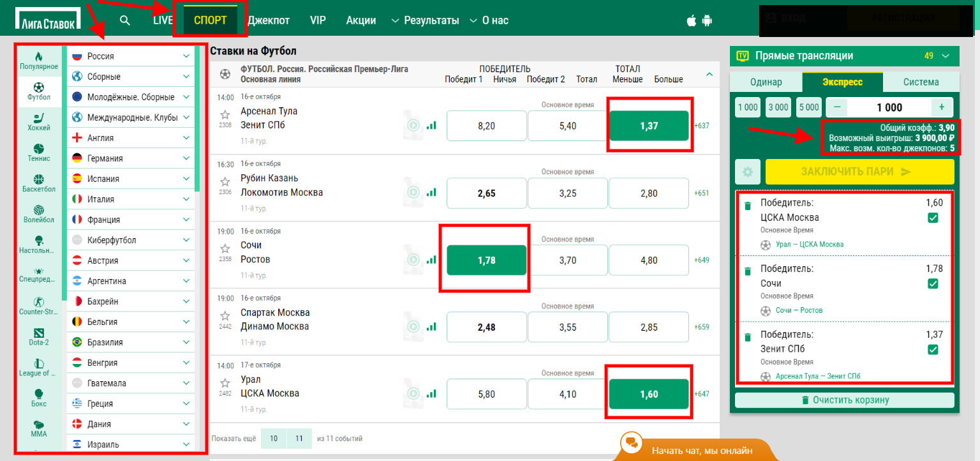This screenshot has height=461, width=980.
Task: Open bet slip settings gear
Action: click(x=747, y=172)
